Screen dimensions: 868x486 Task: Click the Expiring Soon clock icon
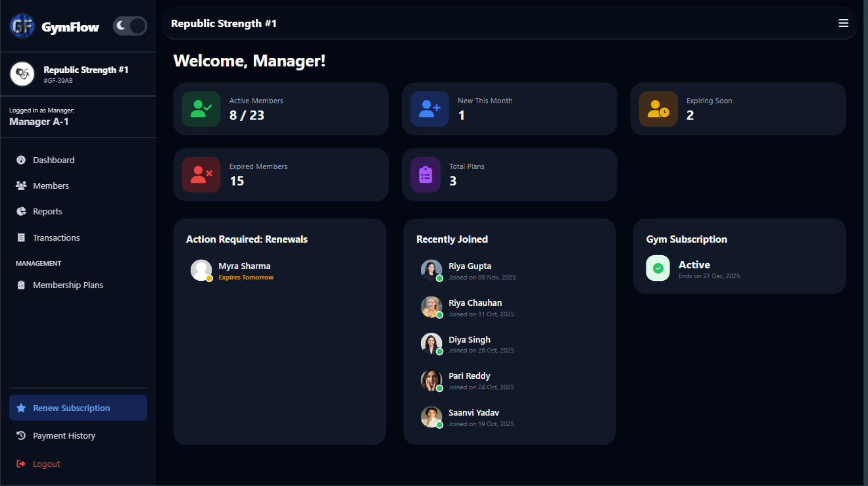pos(658,109)
